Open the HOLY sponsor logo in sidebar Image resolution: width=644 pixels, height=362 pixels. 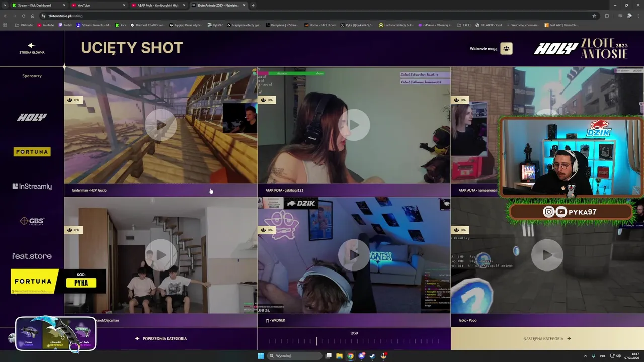[x=32, y=117]
